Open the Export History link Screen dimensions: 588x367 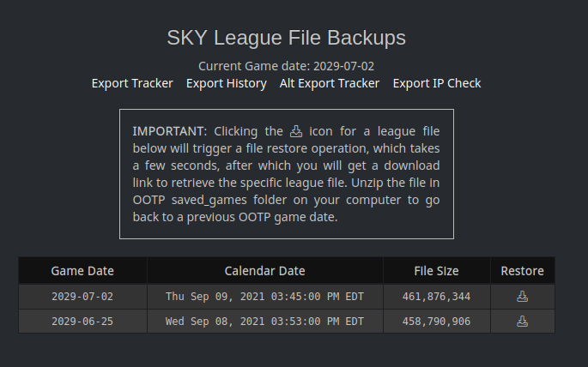tap(227, 83)
